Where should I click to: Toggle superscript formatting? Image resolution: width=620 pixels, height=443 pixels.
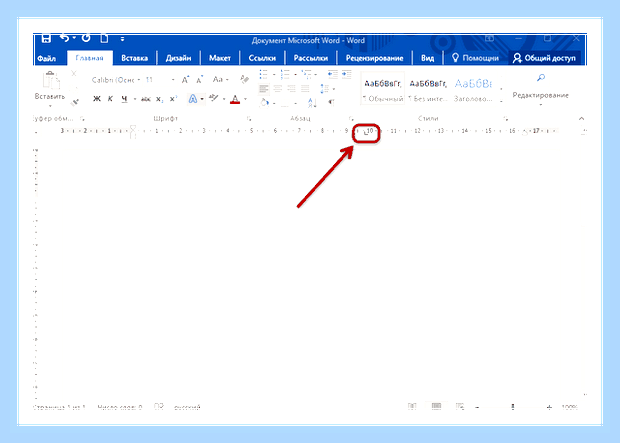point(173,99)
